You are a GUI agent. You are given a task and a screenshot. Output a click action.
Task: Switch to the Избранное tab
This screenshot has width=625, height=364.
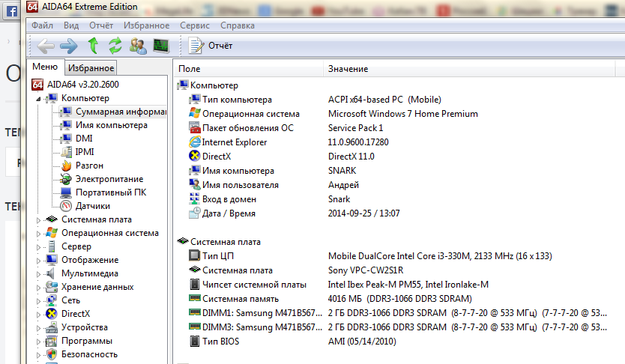(x=91, y=68)
